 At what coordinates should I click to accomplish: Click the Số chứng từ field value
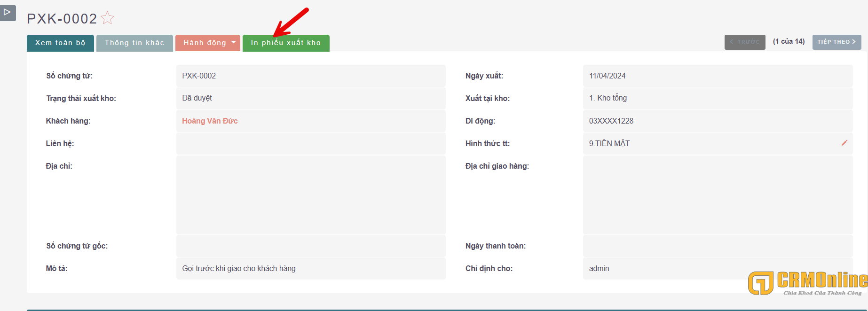pos(310,76)
